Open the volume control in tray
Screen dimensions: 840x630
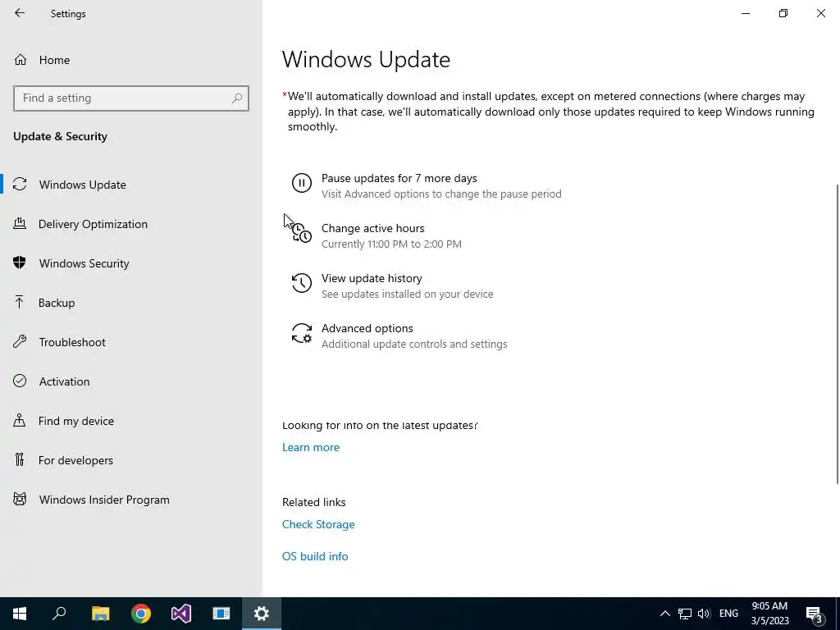pyautogui.click(x=704, y=614)
